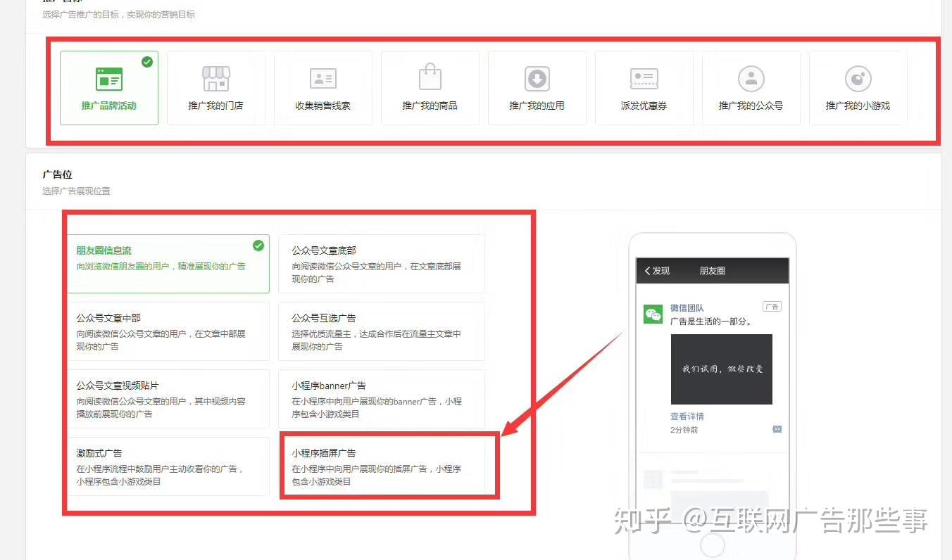Select the 朋友圈信息流 ad placement

168,264
